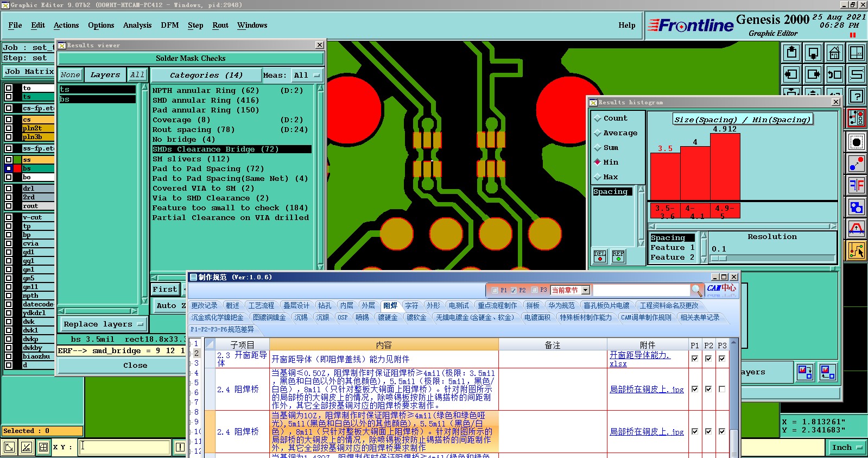Image resolution: width=868 pixels, height=458 pixels.
Task: Click histogram Spacing list scroll up arrow
Action: (x=641, y=190)
